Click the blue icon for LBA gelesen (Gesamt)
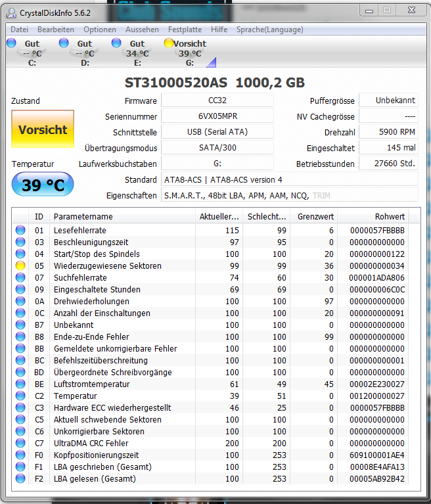Image resolution: width=431 pixels, height=504 pixels. coord(20,478)
